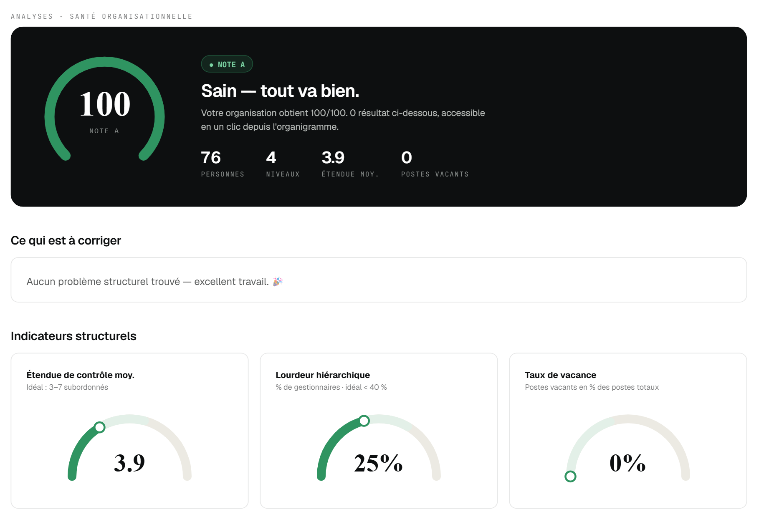
Task: Select the 4 Niveaux statistic
Action: pos(283,163)
